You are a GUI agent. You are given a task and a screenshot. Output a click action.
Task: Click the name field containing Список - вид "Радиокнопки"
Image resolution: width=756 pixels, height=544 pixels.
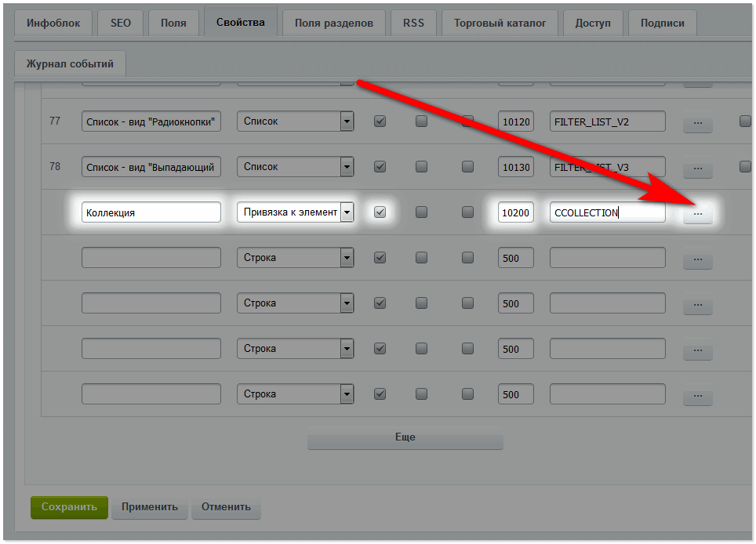click(151, 121)
